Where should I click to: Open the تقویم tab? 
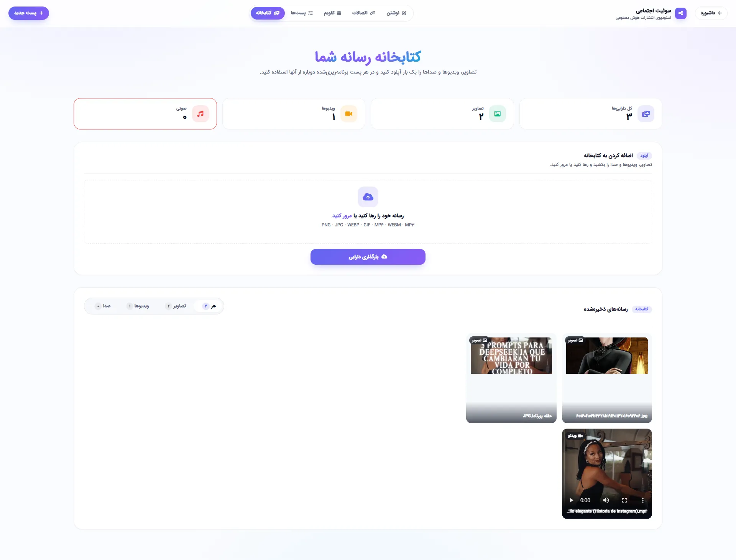pyautogui.click(x=332, y=13)
